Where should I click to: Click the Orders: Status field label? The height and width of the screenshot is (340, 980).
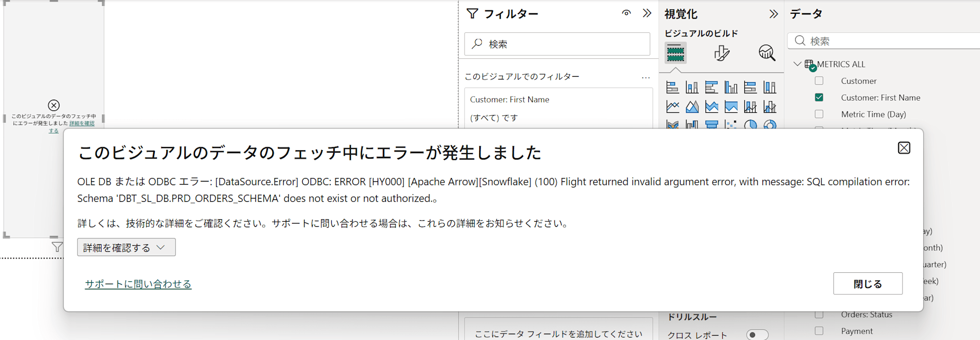(866, 314)
